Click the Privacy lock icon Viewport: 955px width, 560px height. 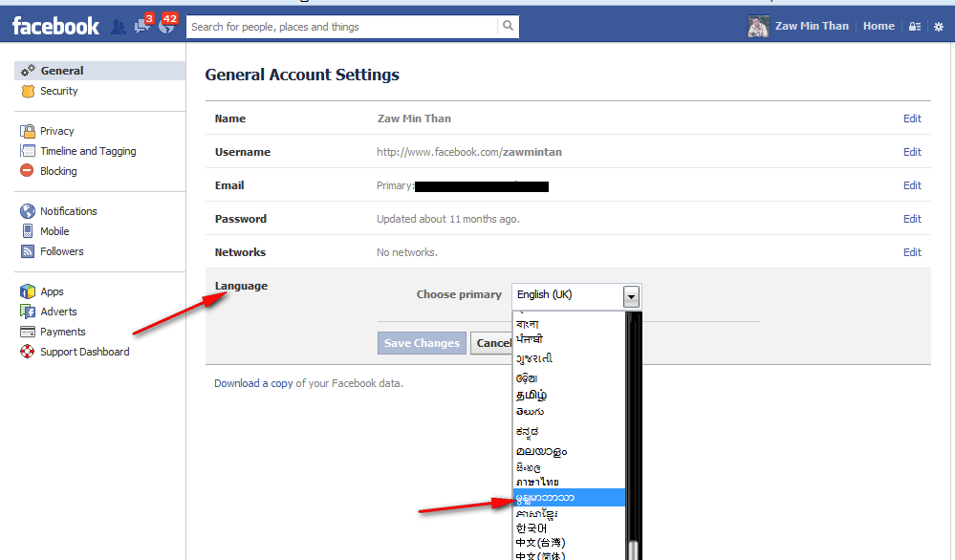(x=28, y=131)
